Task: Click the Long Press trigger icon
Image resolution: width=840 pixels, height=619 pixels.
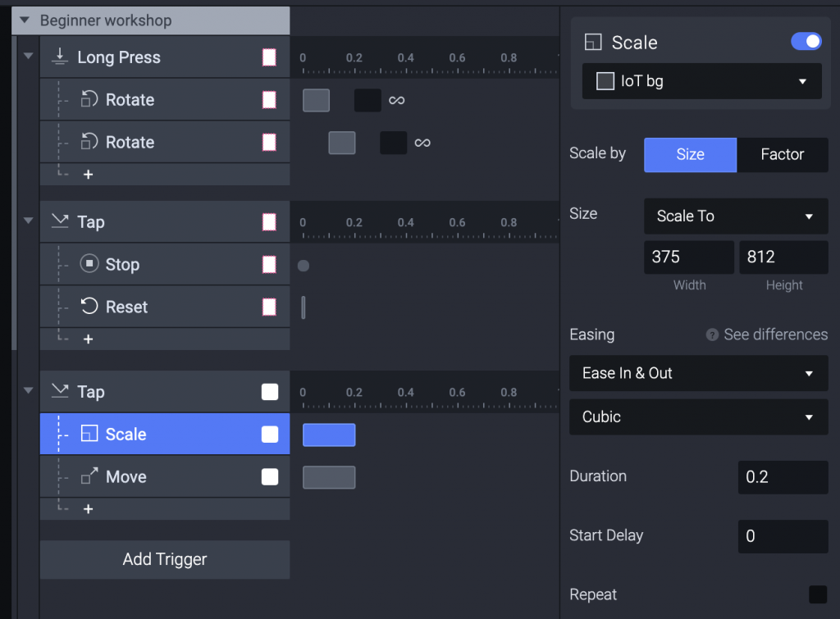Action: 59,57
